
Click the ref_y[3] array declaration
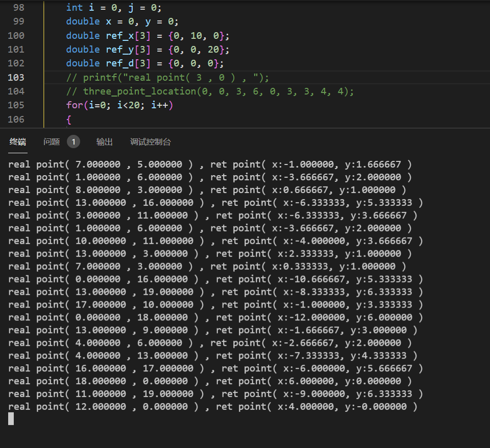(x=148, y=50)
